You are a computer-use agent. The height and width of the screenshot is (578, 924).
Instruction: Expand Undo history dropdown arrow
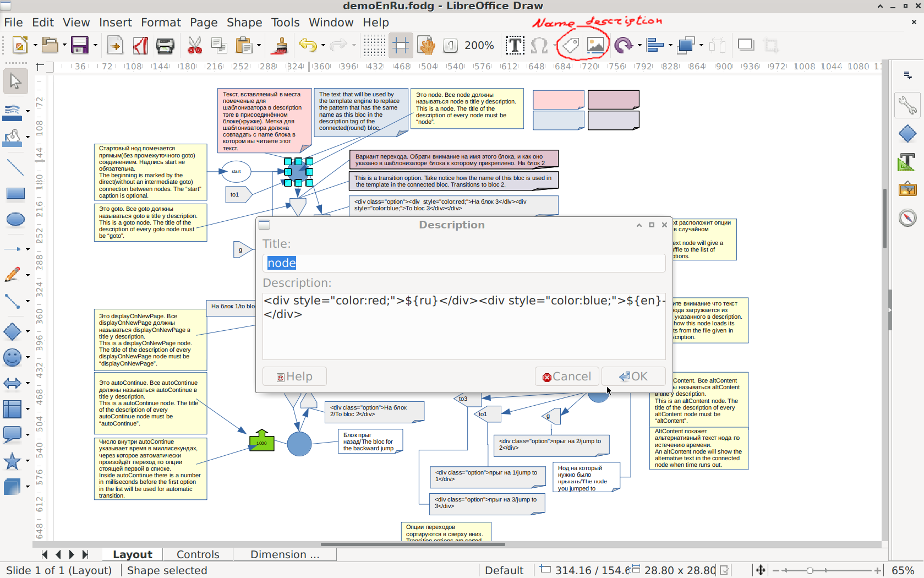(323, 46)
